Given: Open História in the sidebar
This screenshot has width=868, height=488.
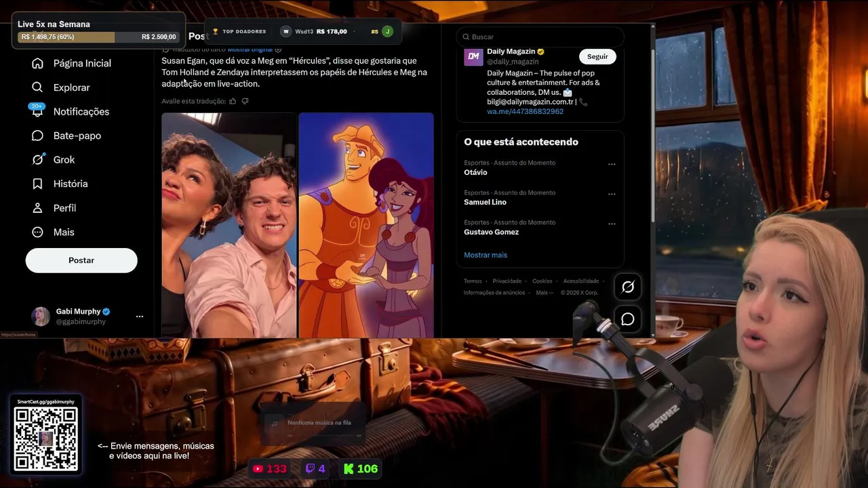Looking at the screenshot, I should (71, 184).
